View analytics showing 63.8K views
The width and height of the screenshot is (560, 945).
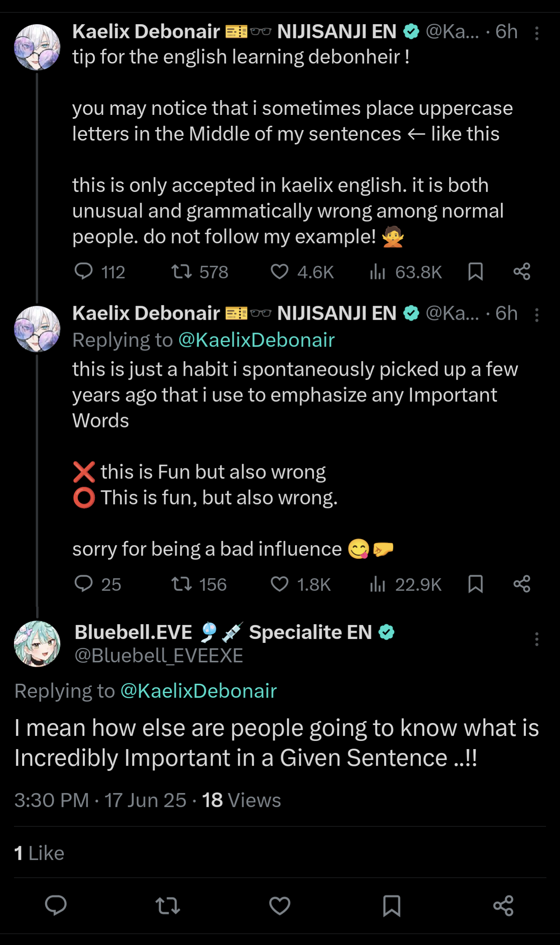pyautogui.click(x=377, y=271)
